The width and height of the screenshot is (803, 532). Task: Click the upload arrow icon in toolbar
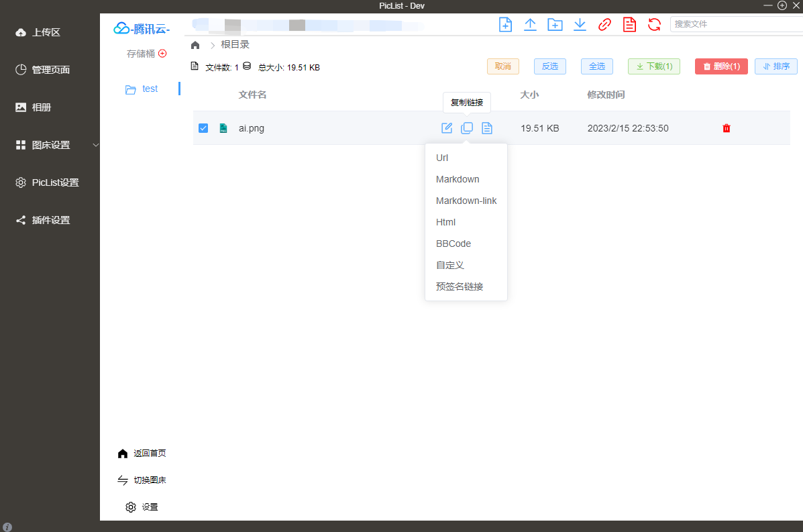(x=530, y=25)
